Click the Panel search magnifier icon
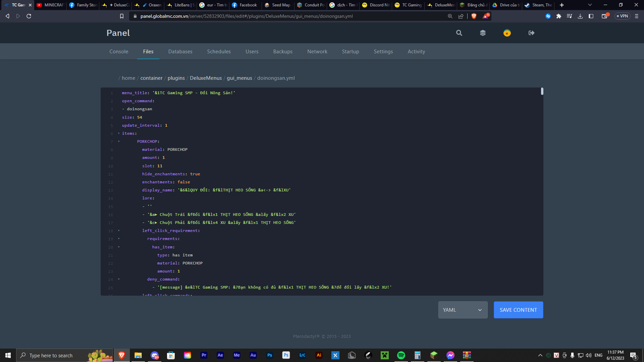644x362 pixels. tap(459, 33)
